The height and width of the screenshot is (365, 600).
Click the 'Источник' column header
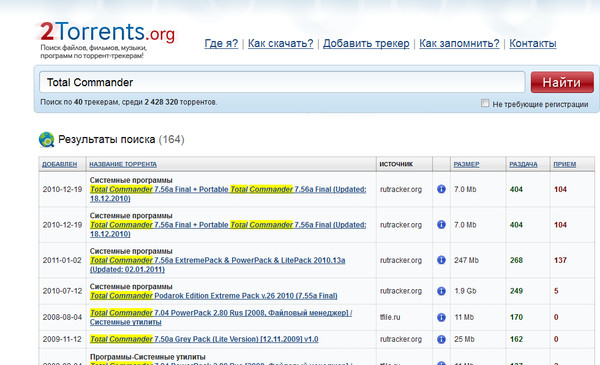point(396,164)
